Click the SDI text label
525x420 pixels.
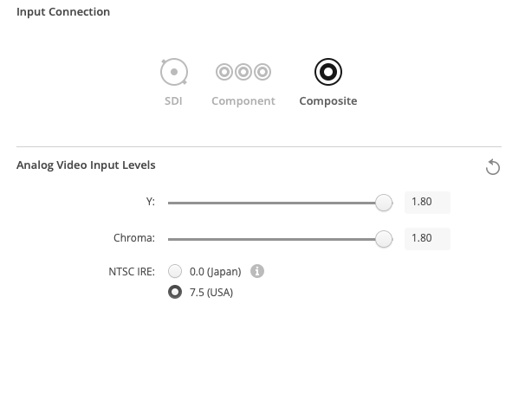[173, 101]
